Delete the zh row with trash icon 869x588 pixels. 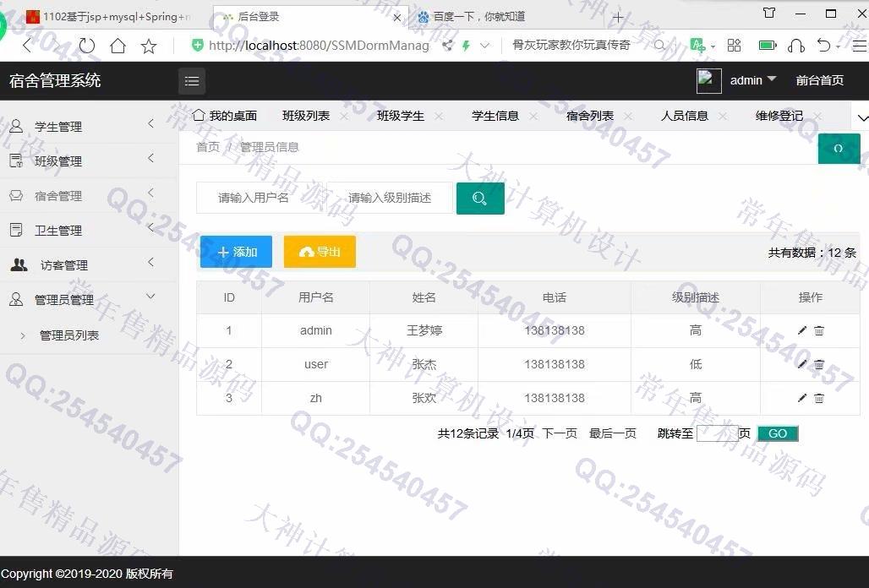tap(819, 398)
